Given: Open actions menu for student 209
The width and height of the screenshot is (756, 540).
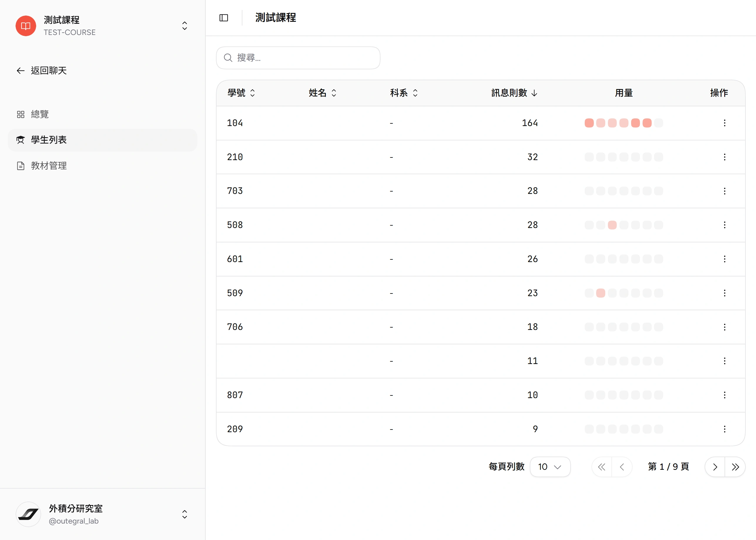Looking at the screenshot, I should click(x=725, y=429).
